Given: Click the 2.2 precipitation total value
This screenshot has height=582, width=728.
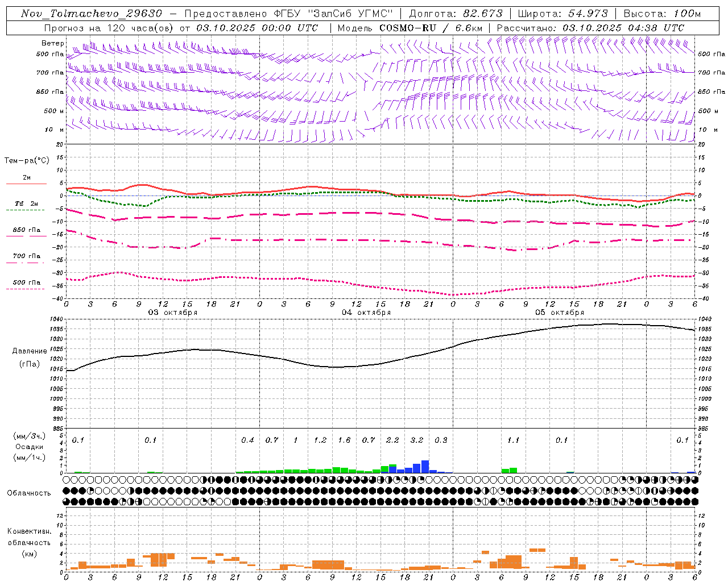Looking at the screenshot, I should pos(392,440).
